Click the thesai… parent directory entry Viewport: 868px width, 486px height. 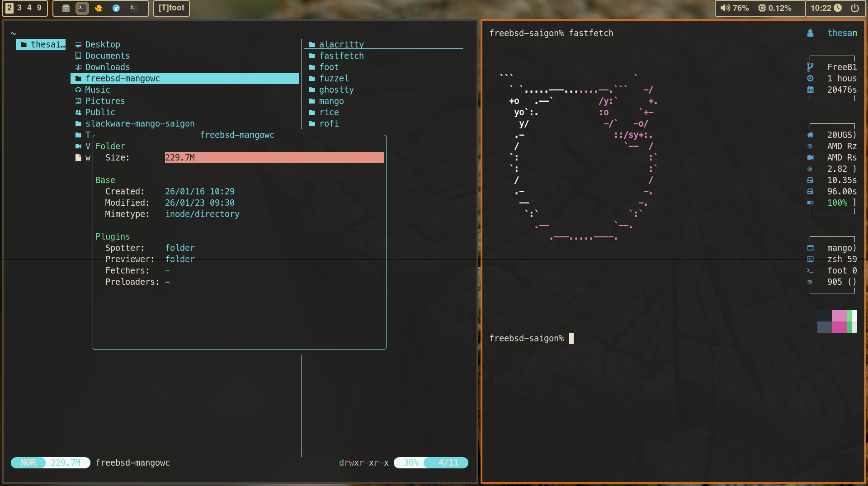click(42, 44)
